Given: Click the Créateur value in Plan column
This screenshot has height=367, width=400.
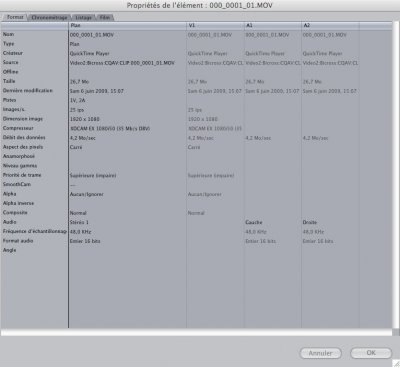Looking at the screenshot, I should pos(89,53).
